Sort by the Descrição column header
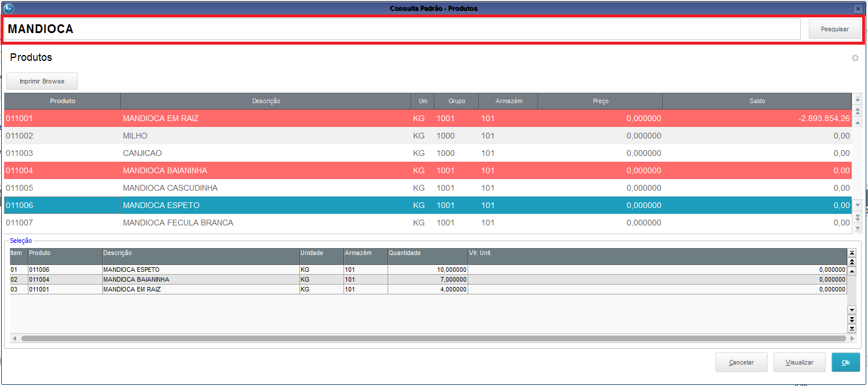Screen dimensions: 868x386 pyautogui.click(x=266, y=101)
